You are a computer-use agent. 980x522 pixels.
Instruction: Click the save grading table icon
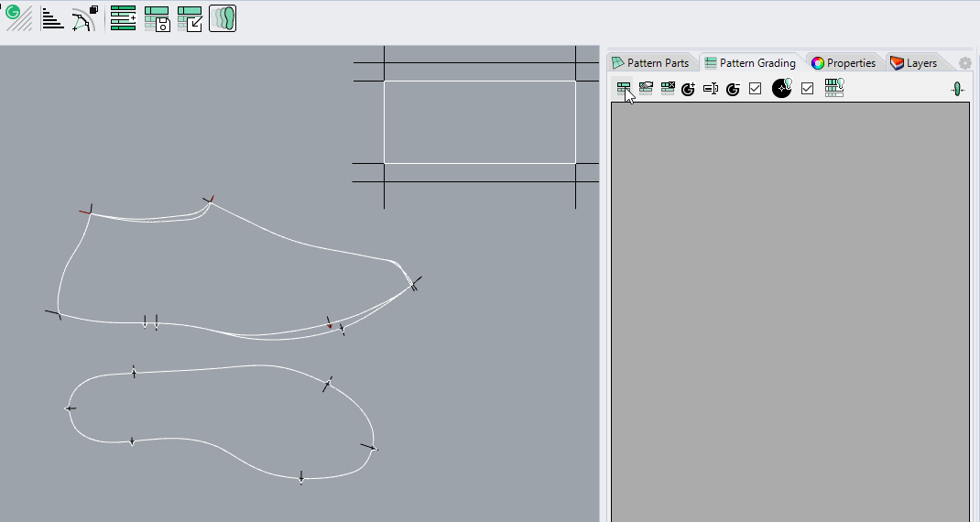(x=157, y=18)
